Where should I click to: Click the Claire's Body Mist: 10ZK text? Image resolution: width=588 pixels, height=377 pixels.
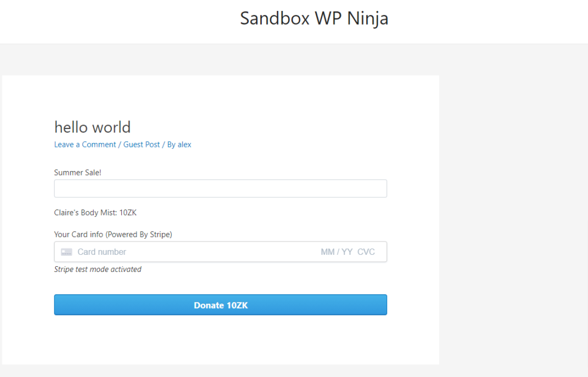[x=95, y=213]
